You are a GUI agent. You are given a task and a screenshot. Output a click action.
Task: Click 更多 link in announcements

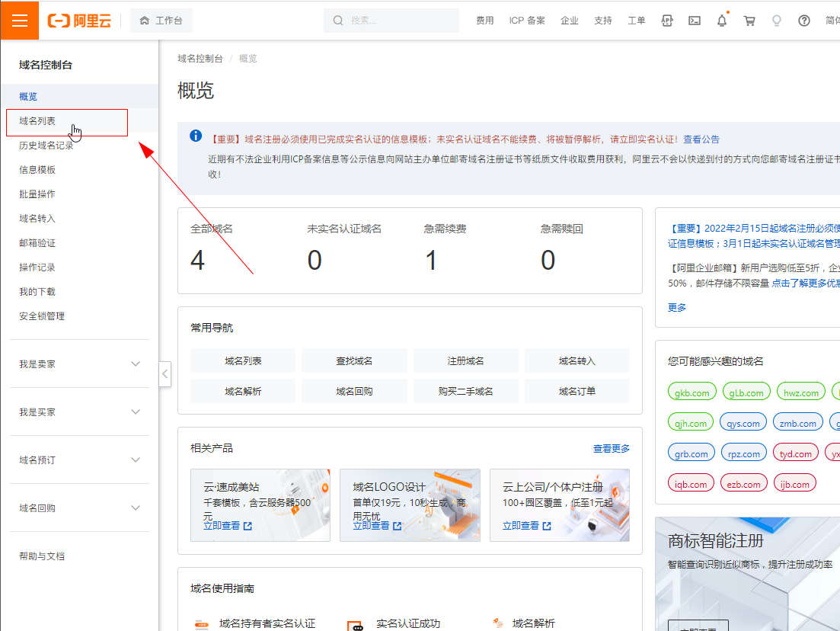pos(676,307)
